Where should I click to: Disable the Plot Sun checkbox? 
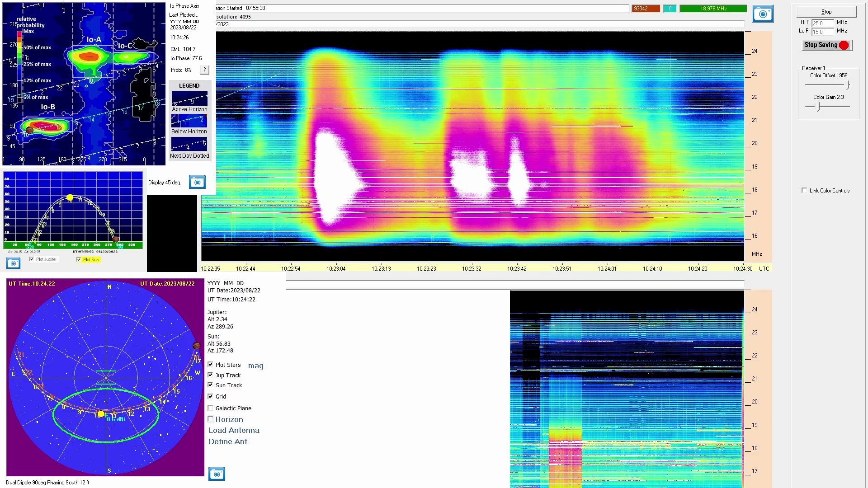point(79,259)
